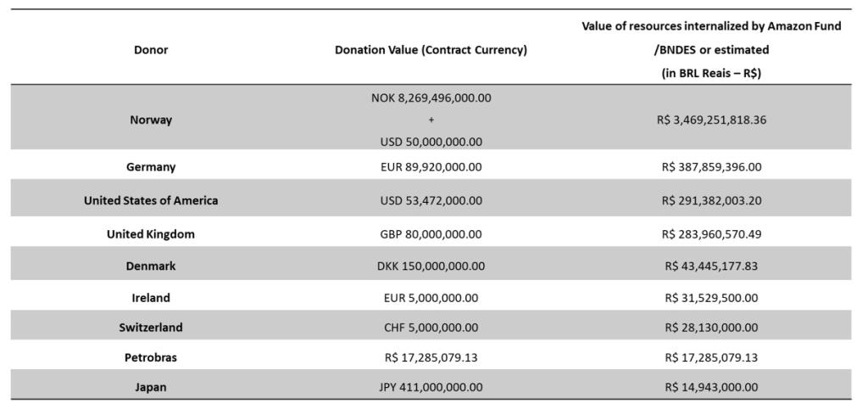
Task: Select the Ireland donor cell
Action: [x=151, y=298]
